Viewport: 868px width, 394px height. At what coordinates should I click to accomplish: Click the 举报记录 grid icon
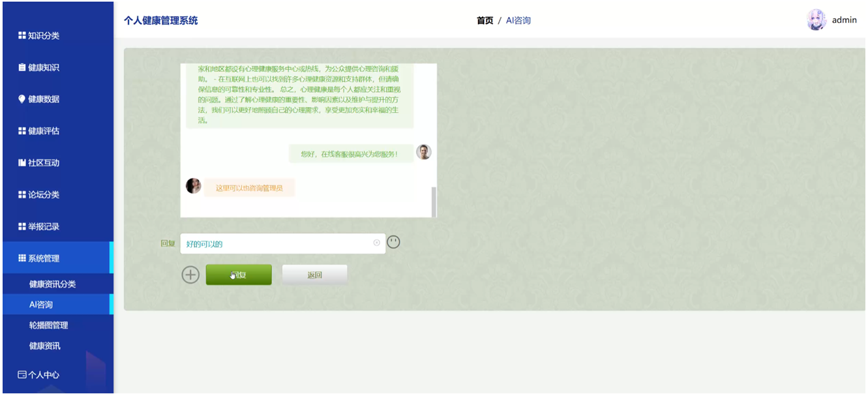22,227
